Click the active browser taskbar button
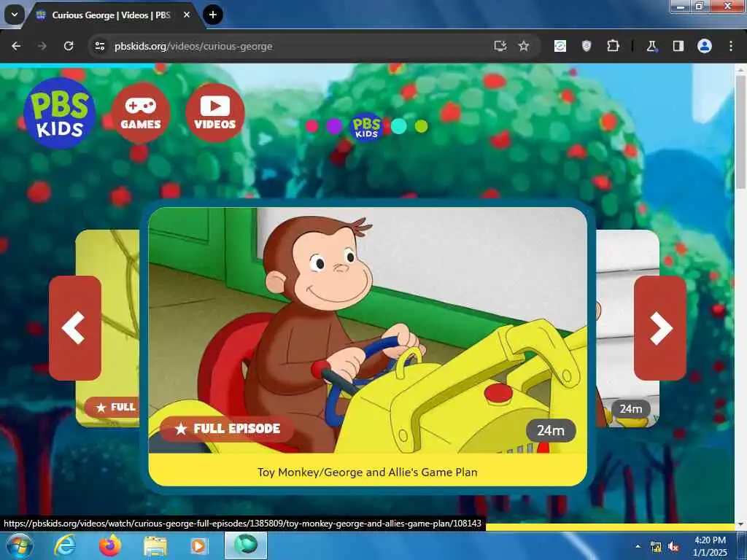 point(246,545)
